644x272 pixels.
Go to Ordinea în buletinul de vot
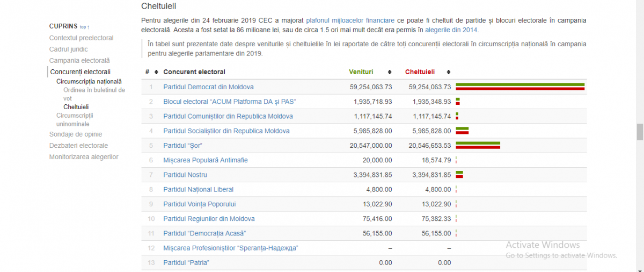coord(94,94)
